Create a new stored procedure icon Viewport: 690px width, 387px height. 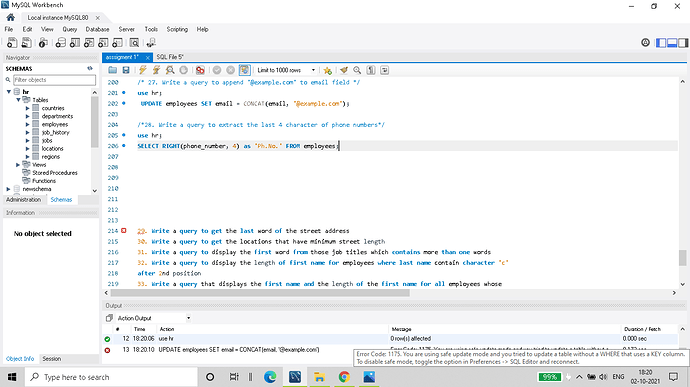tap(103, 43)
